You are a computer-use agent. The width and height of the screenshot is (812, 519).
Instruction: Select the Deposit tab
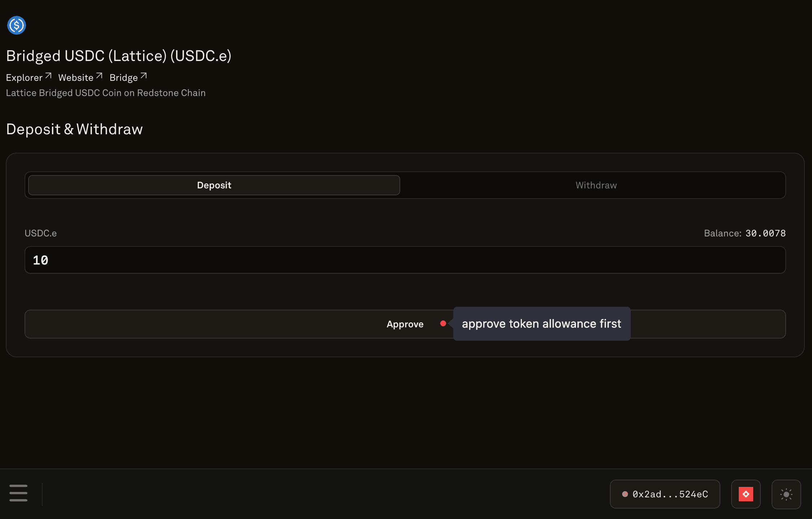point(214,185)
